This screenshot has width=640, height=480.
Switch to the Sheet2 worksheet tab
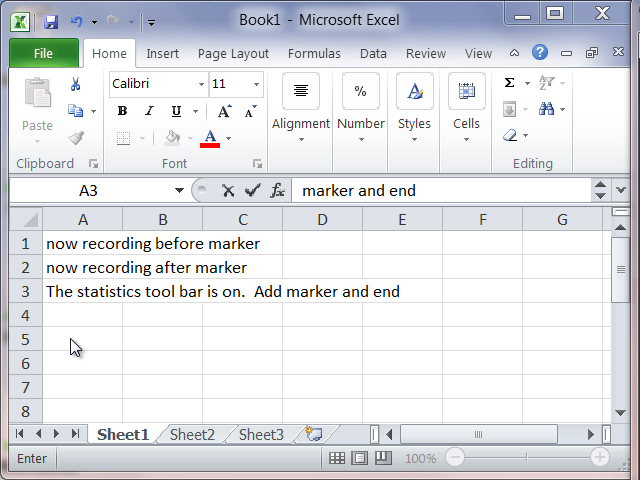click(x=192, y=434)
